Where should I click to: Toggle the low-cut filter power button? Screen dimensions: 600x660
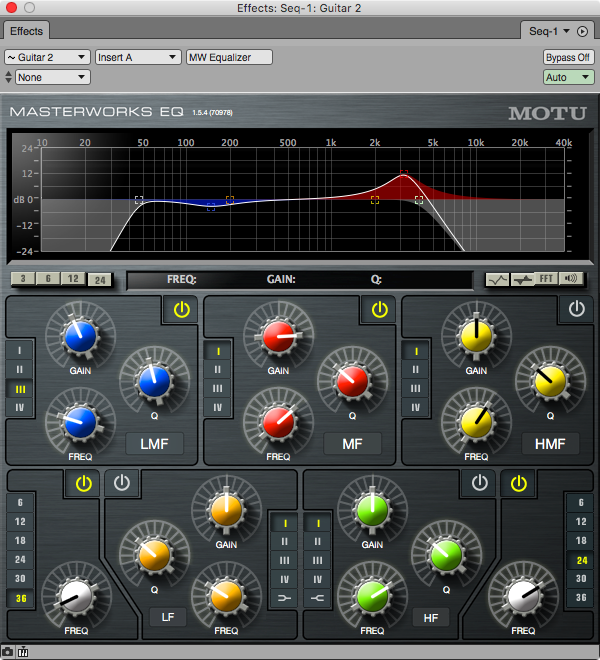[83, 483]
